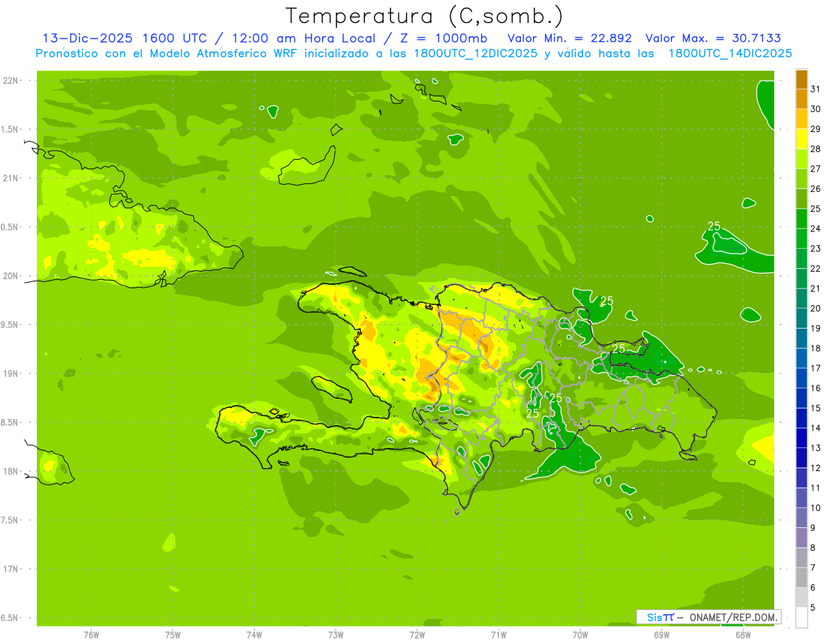This screenshot has width=834, height=644.
Task: Pick the white legend swatch below 5
Action: coord(801,618)
